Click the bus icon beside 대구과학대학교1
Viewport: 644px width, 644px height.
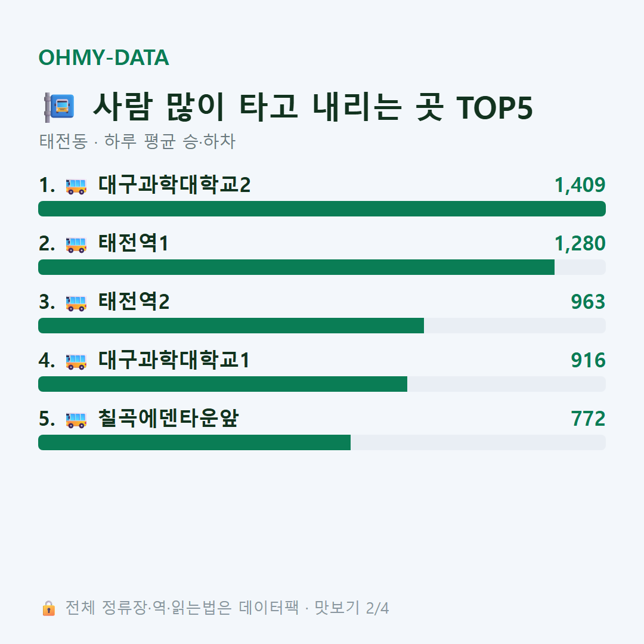pyautogui.click(x=76, y=361)
